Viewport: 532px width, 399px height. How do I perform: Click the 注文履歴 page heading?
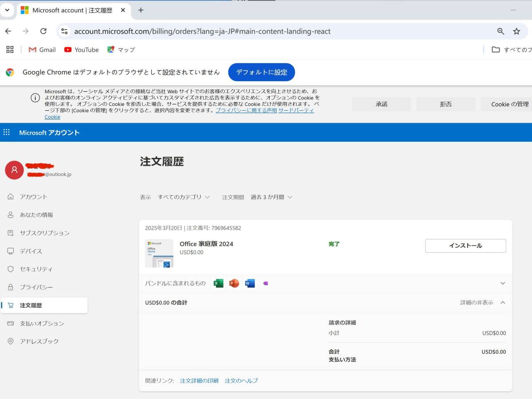(162, 161)
